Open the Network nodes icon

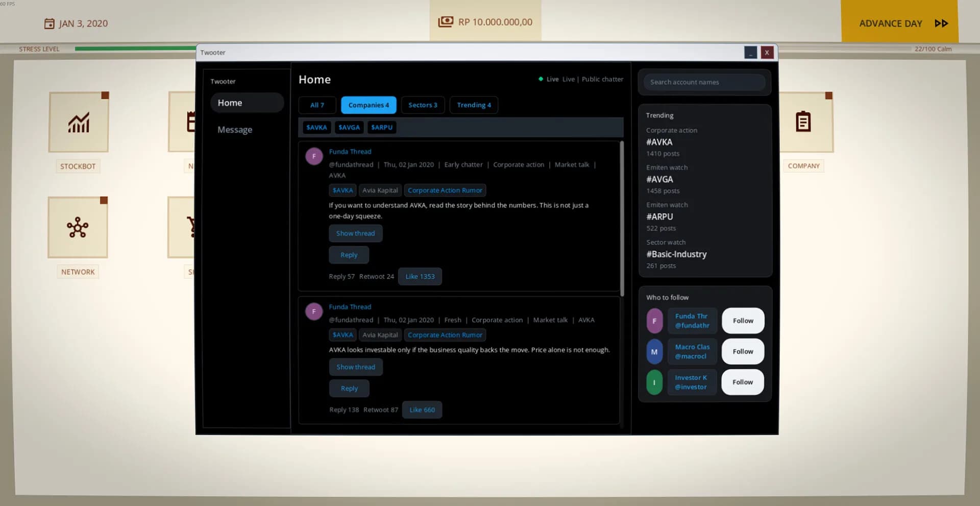pyautogui.click(x=78, y=227)
